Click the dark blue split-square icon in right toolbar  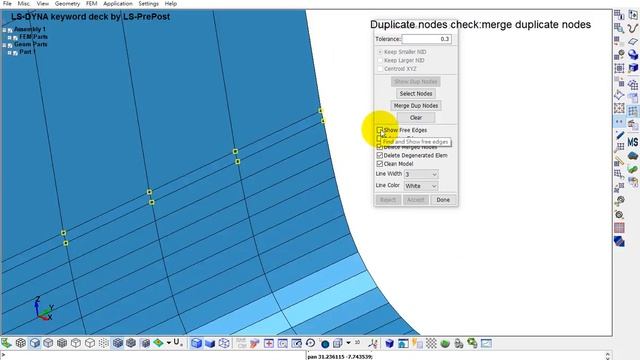[x=619, y=241]
